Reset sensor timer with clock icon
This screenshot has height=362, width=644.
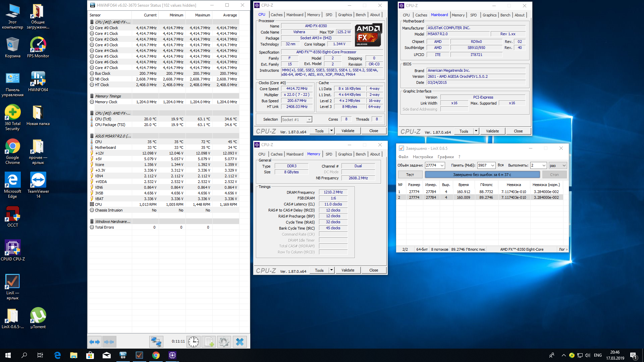pyautogui.click(x=194, y=342)
